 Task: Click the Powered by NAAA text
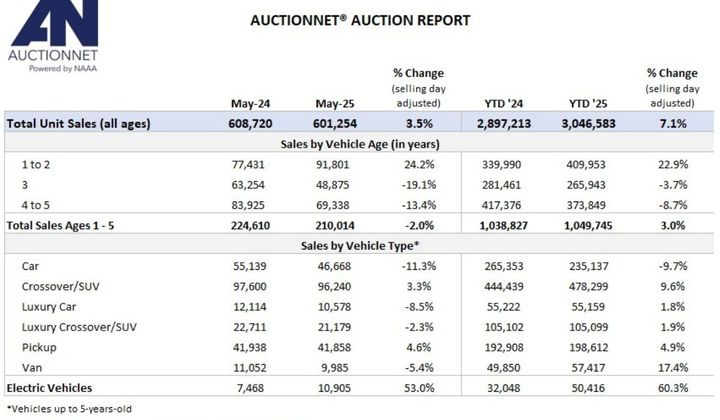[63, 68]
